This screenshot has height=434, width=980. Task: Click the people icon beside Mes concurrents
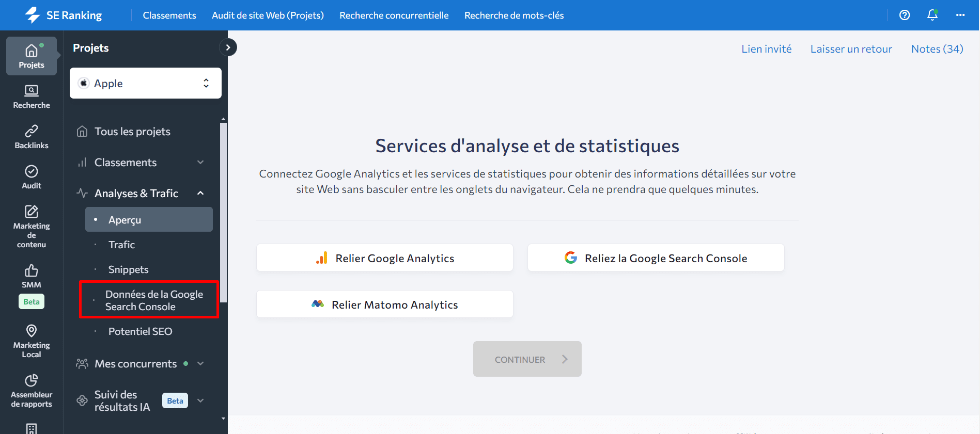pos(82,364)
